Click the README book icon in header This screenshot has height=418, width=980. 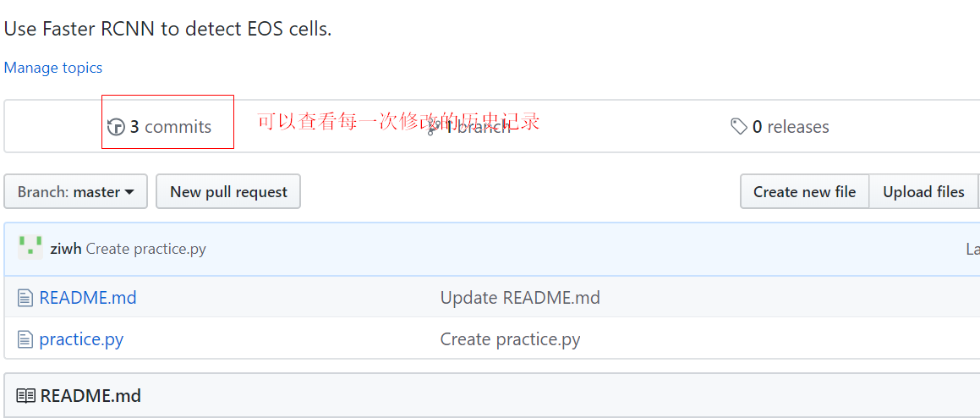(25, 396)
